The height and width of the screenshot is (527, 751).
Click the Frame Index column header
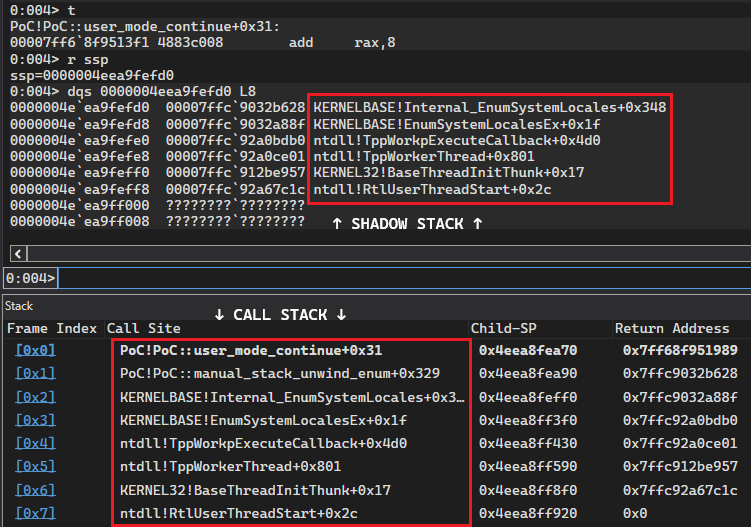click(52, 329)
